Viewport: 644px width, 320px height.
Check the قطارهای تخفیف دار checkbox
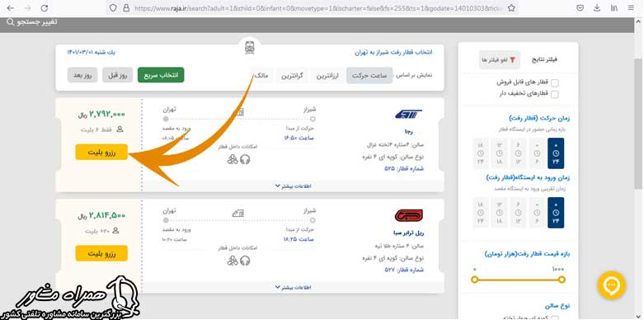click(554, 95)
